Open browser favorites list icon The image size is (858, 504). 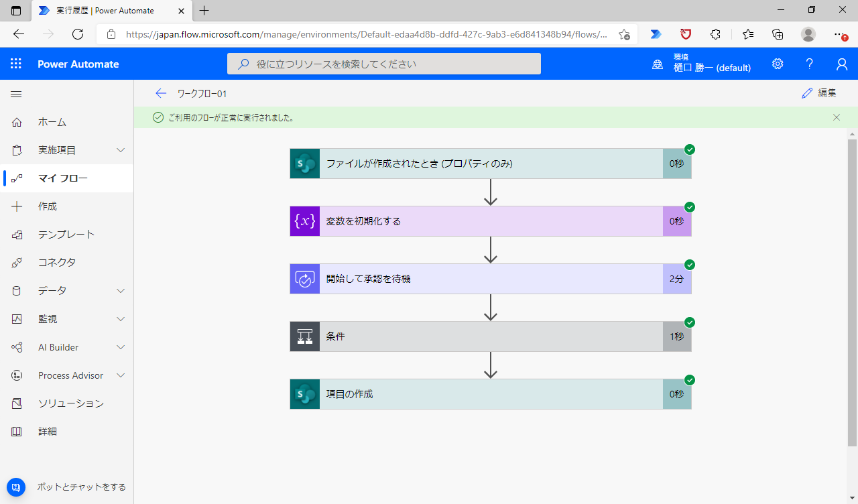747,34
